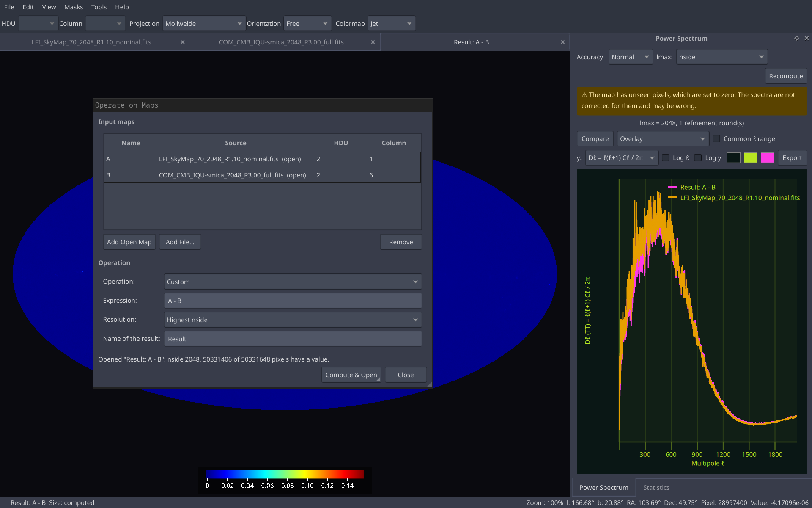Image resolution: width=812 pixels, height=508 pixels.
Task: Click the Export button
Action: (x=792, y=158)
